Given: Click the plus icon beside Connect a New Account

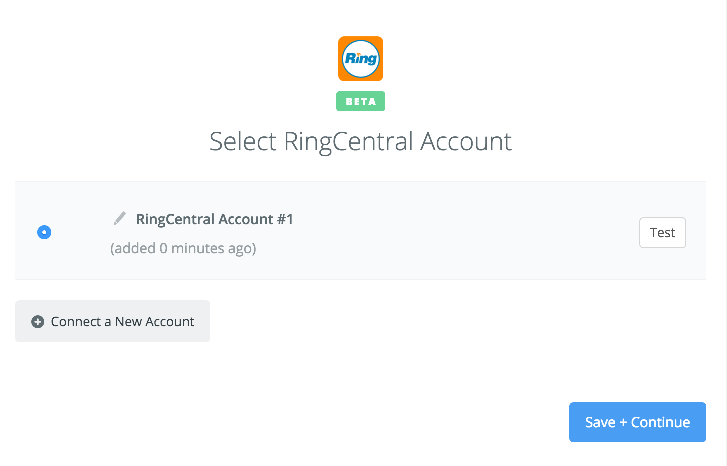Looking at the screenshot, I should coord(38,321).
